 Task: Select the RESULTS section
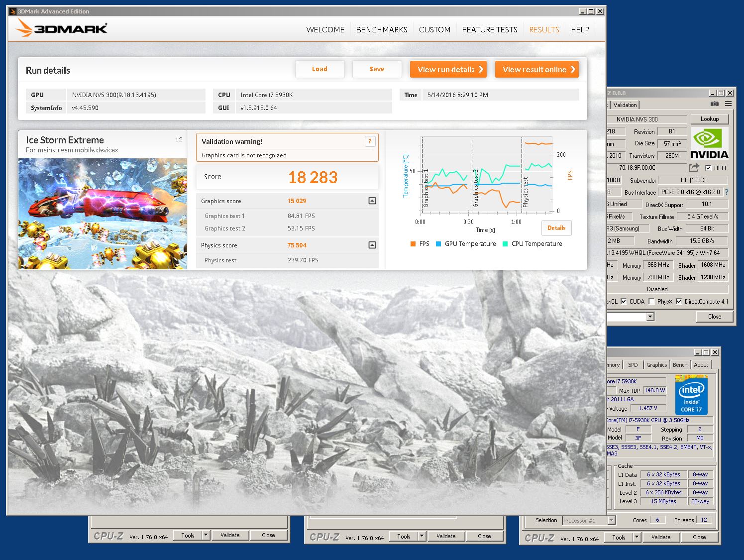point(544,30)
